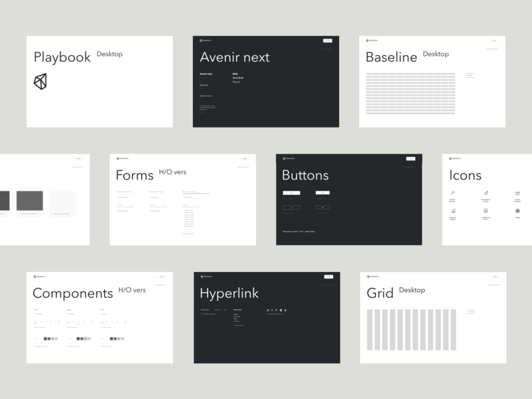
Task: Pick the light gray swatch in second Components color selector
Action: tap(86, 338)
